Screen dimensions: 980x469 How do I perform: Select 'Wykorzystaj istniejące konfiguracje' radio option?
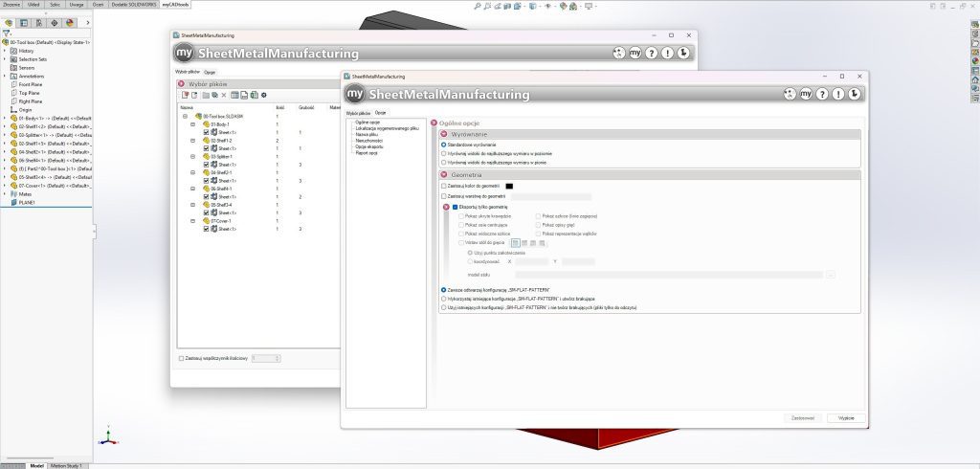[x=444, y=299]
